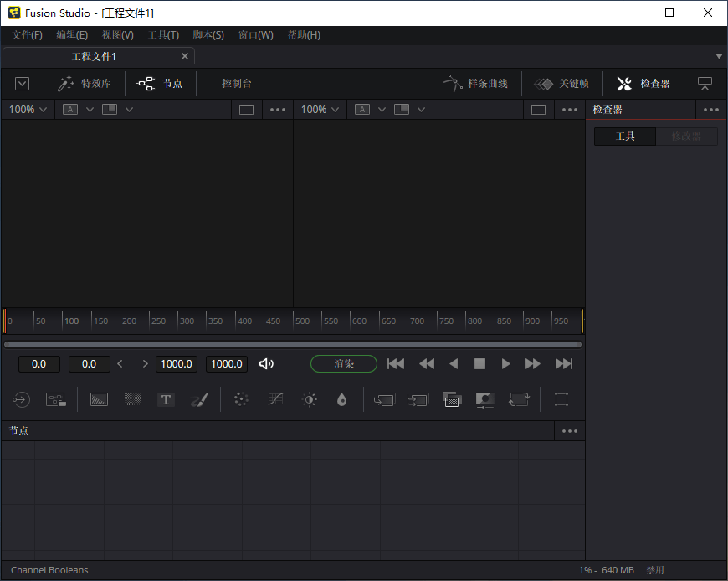
Task: Add a Rectangle mask node from the toolbar
Action: (x=561, y=399)
